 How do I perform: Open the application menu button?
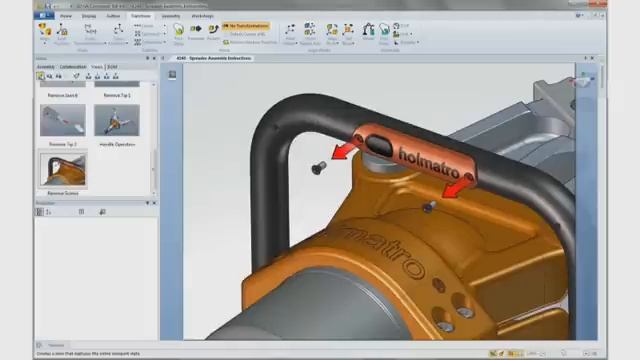click(44, 16)
